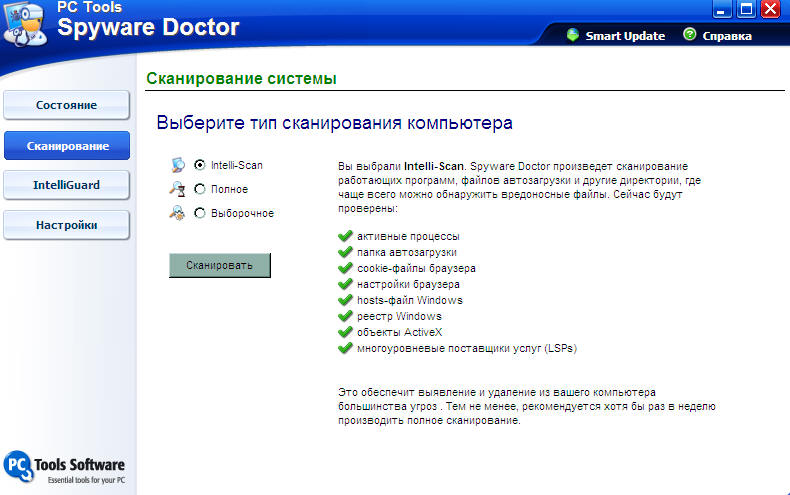Screen dimensions: 790x495
Task: Click checkmark next to реестр Windows
Action: pyautogui.click(x=345, y=316)
